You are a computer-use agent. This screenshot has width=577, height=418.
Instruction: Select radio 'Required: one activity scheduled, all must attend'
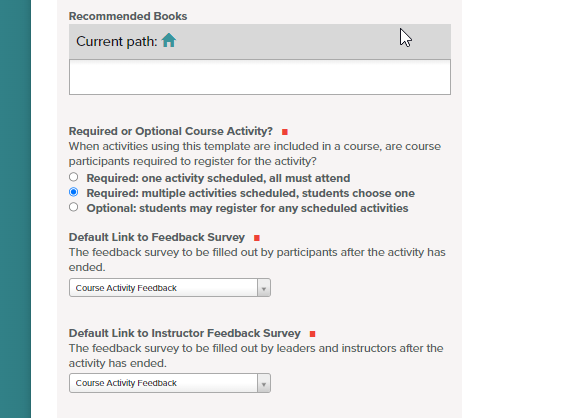point(74,177)
